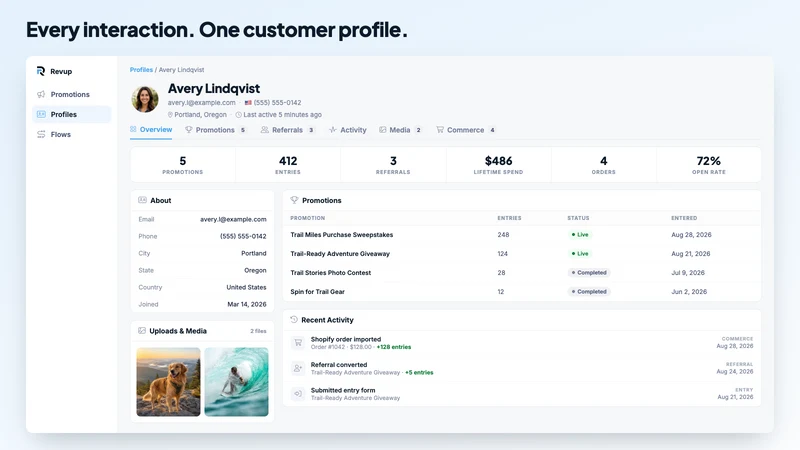Click the 412 Entries stat card
800x450 pixels.
[x=288, y=165]
